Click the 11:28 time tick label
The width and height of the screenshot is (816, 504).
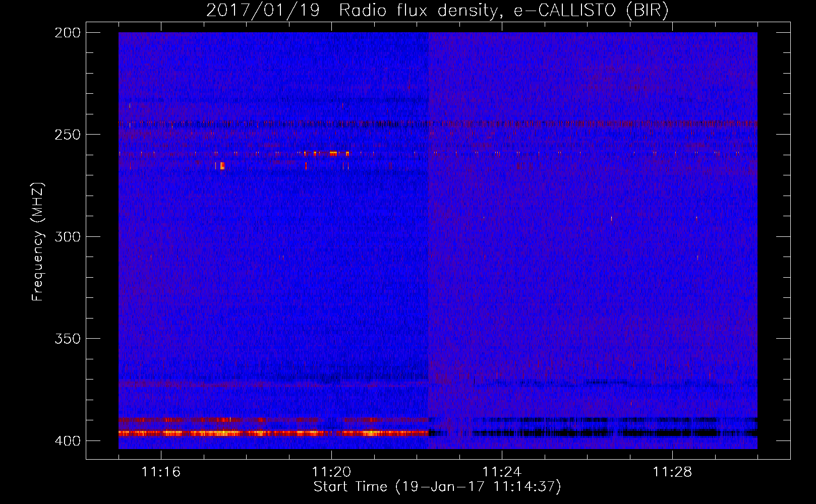point(672,472)
